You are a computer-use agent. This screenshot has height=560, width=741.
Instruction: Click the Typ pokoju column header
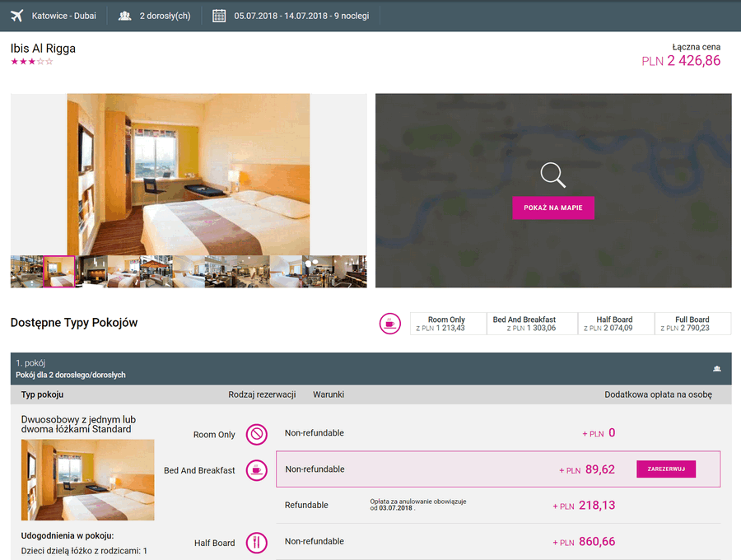tap(42, 394)
